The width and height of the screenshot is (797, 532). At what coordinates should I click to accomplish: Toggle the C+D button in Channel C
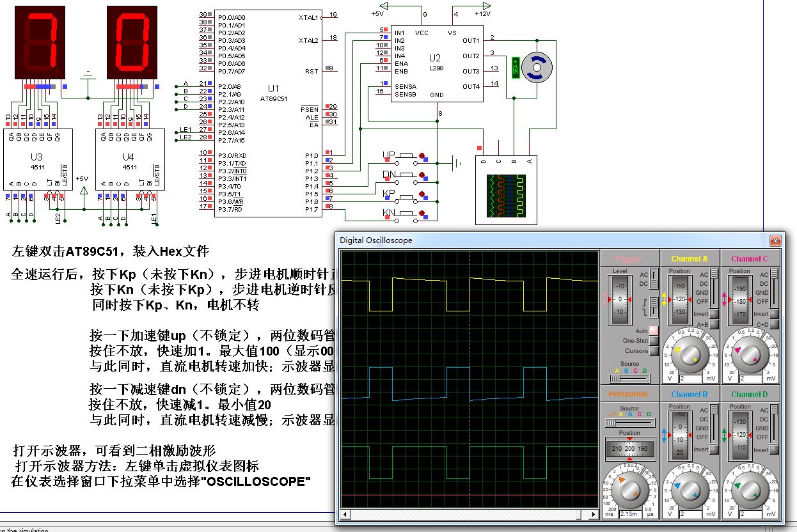pyautogui.click(x=773, y=324)
